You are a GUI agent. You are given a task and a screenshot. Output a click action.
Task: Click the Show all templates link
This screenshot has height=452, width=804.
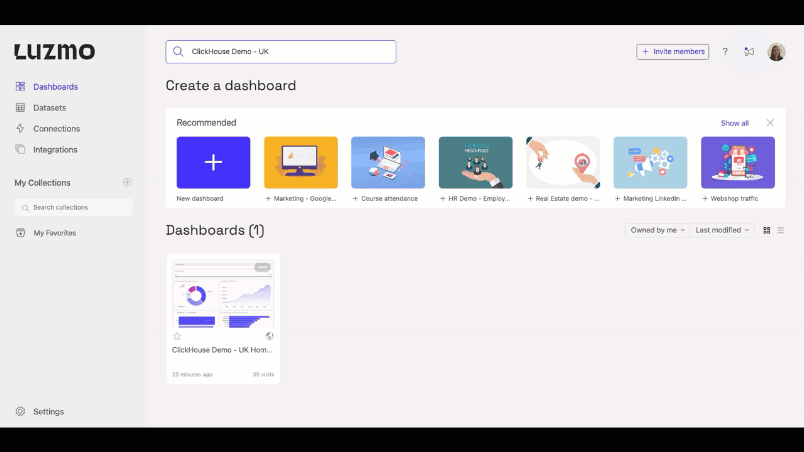(x=734, y=123)
